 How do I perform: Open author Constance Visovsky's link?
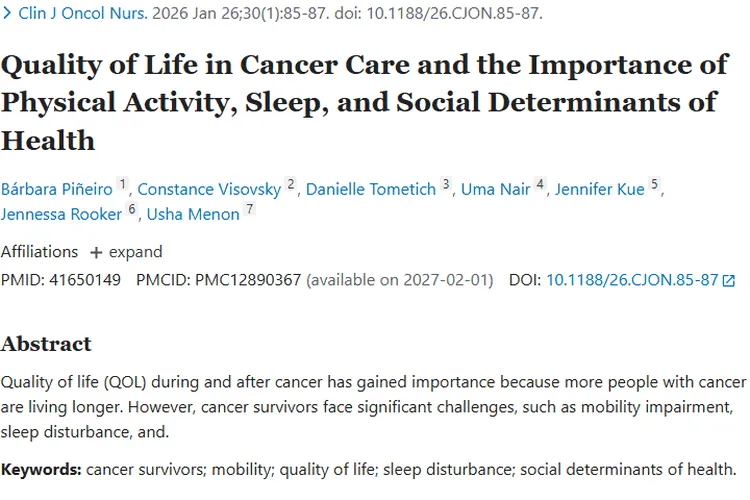[x=210, y=189]
